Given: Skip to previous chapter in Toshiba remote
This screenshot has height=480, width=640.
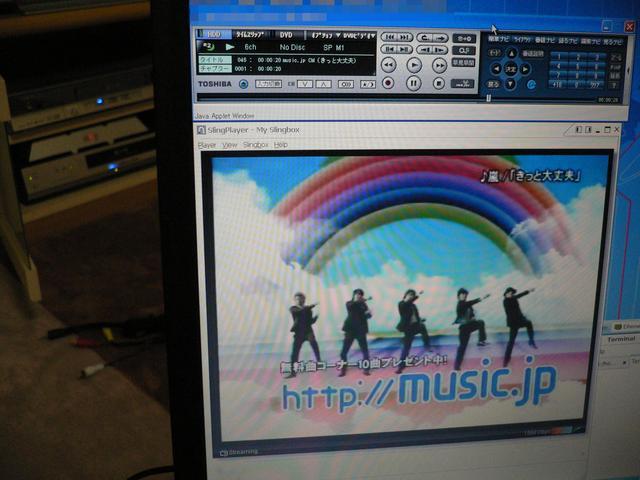Looking at the screenshot, I should coord(390,37).
